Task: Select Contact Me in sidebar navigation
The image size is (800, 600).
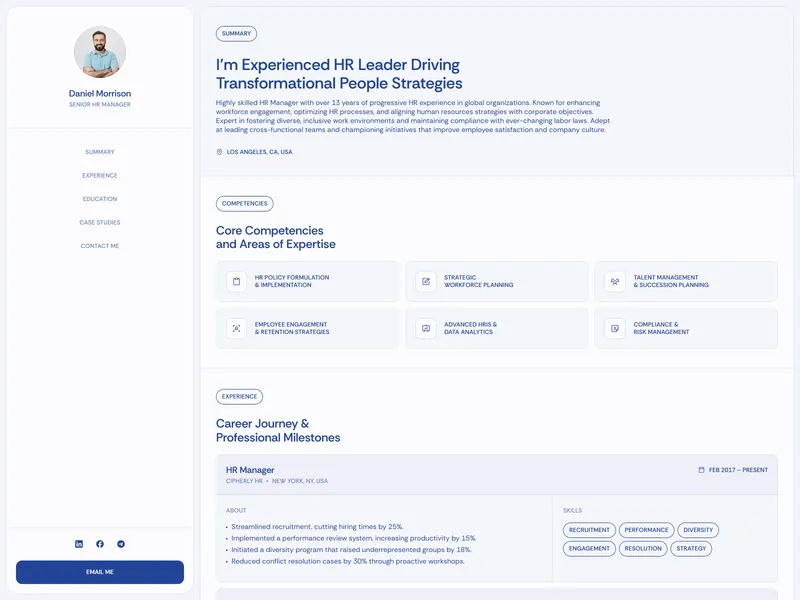Action: tap(100, 246)
